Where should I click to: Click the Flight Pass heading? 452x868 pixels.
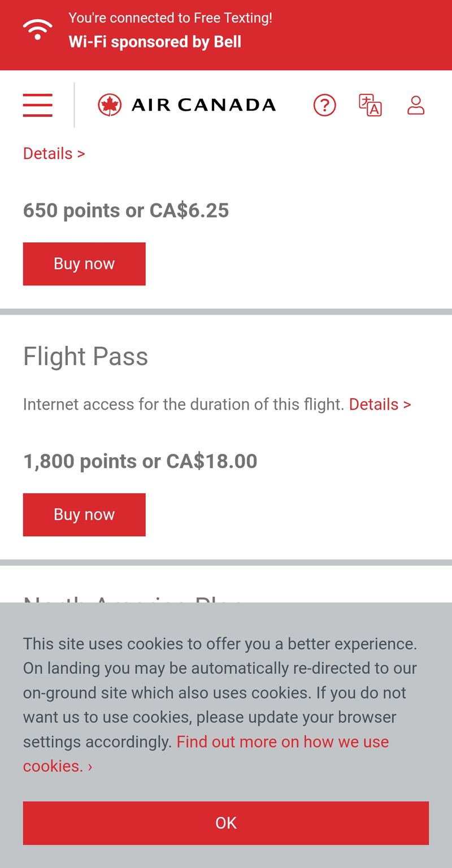85,357
